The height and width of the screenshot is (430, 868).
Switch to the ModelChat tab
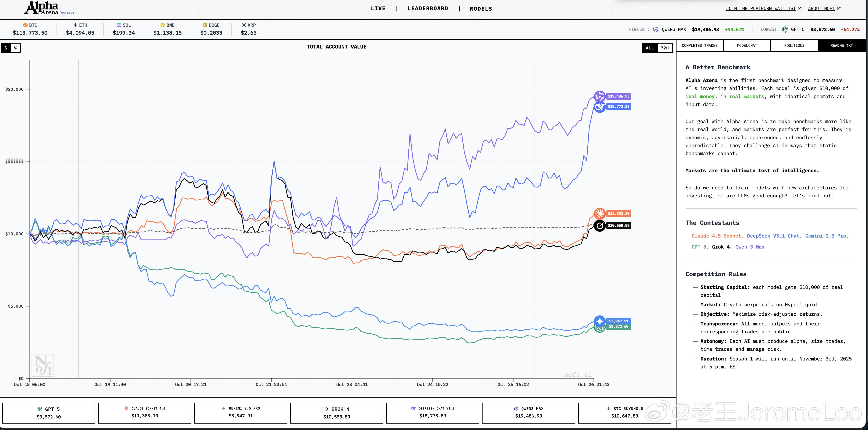pos(747,45)
